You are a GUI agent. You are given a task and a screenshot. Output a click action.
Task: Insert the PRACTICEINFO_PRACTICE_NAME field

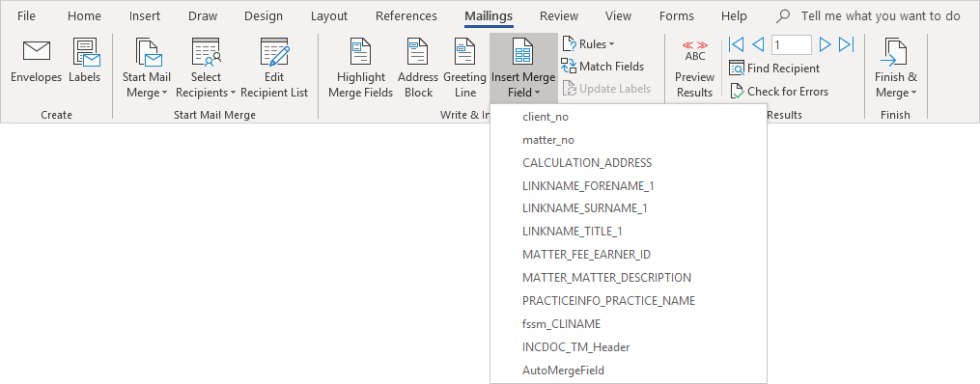click(629, 301)
